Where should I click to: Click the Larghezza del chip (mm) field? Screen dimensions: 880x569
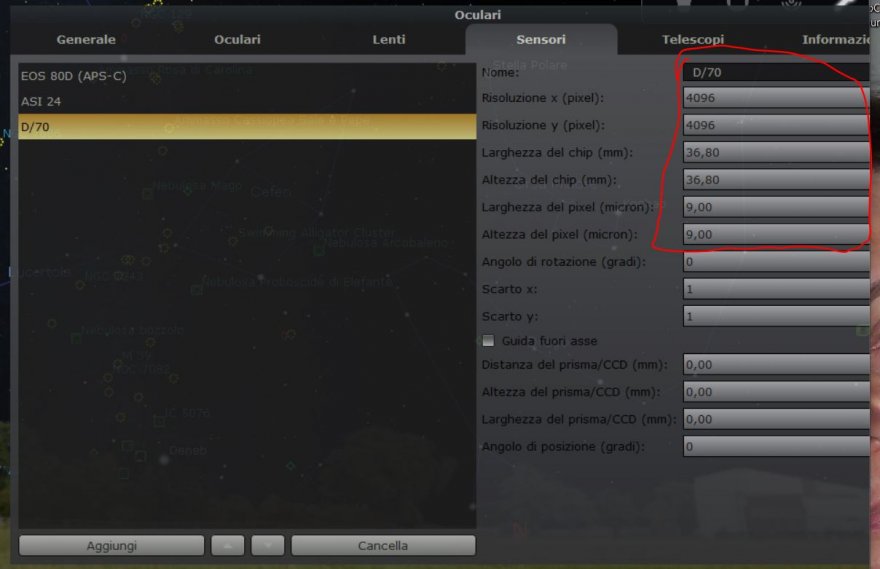click(777, 153)
